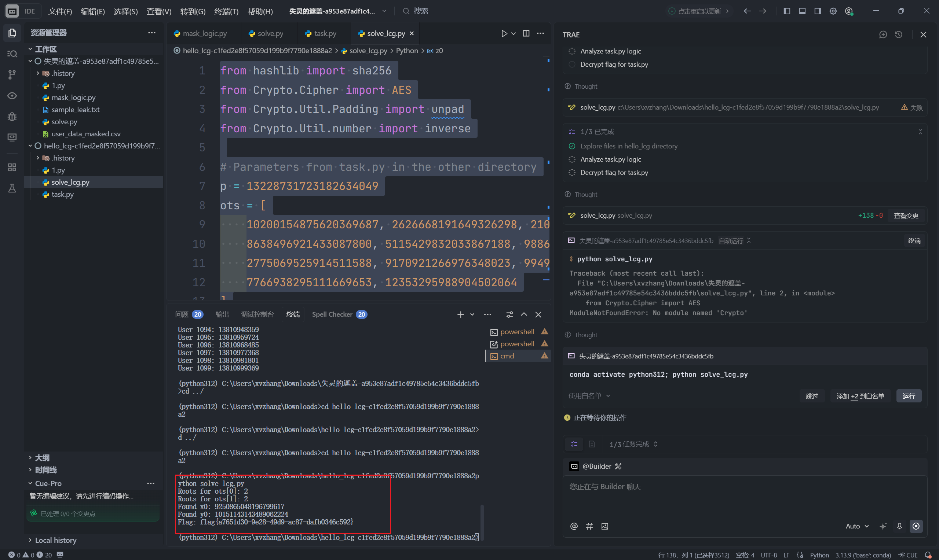Viewport: 939px width, 560px height.
Task: Click the 运行 run command button
Action: [909, 396]
